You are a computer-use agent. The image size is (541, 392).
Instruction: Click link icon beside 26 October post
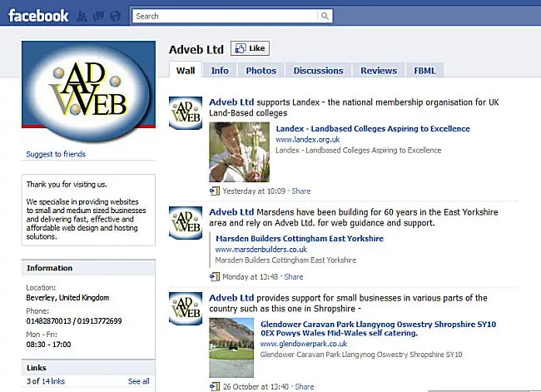click(x=215, y=386)
